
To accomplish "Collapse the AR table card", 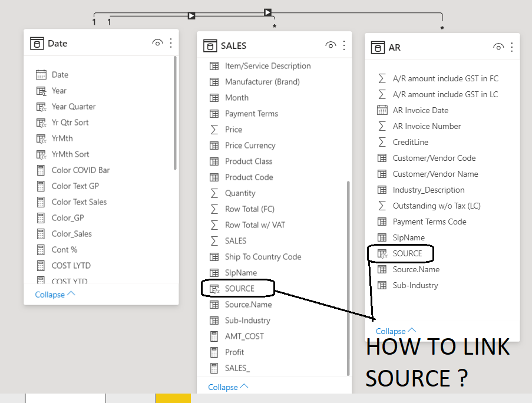I will pos(395,331).
